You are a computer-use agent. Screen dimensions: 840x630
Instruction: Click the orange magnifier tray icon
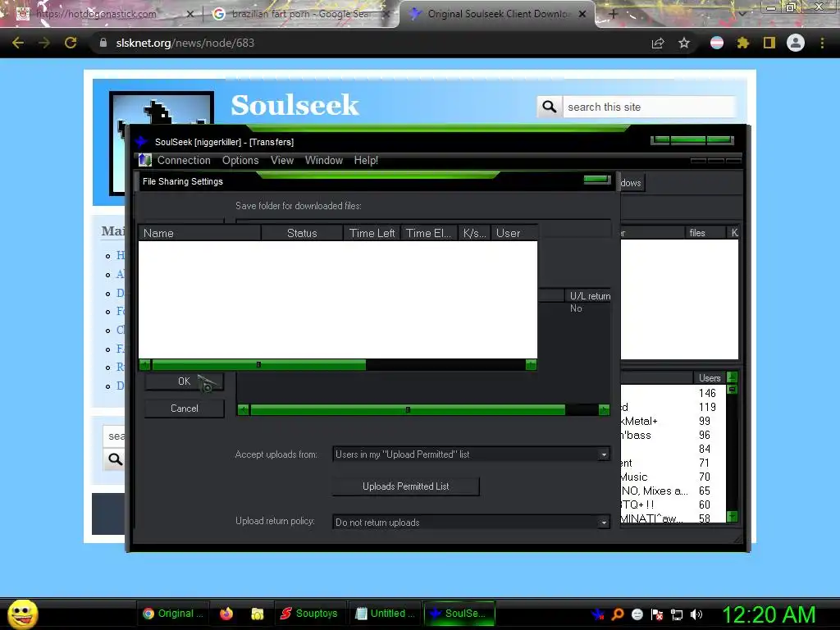click(x=618, y=614)
